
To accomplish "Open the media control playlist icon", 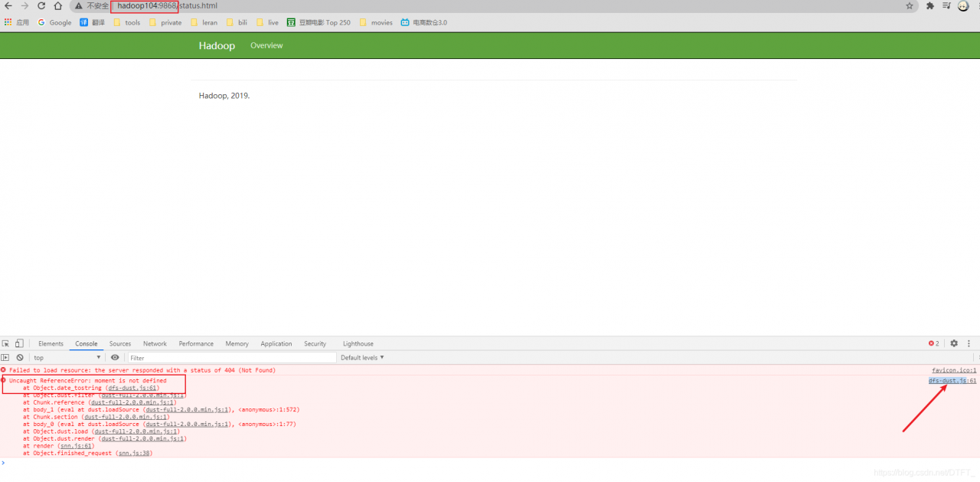I will tap(946, 5).
